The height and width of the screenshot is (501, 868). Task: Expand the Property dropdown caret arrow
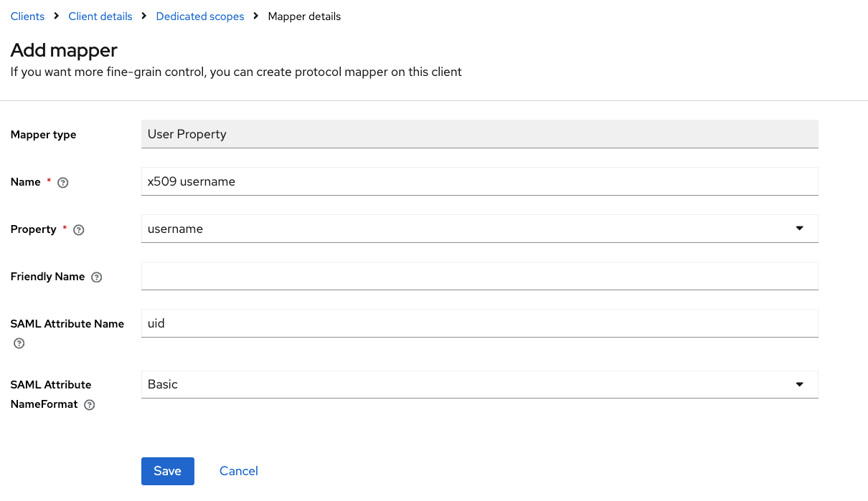pyautogui.click(x=800, y=229)
